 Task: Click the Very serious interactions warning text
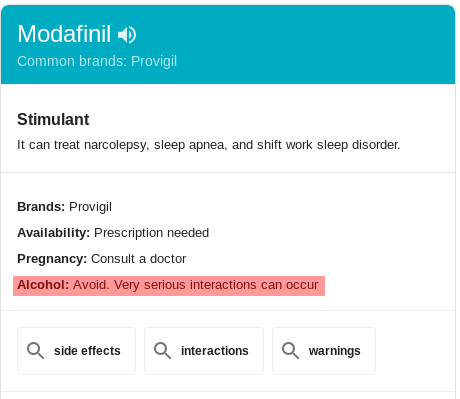click(x=216, y=285)
